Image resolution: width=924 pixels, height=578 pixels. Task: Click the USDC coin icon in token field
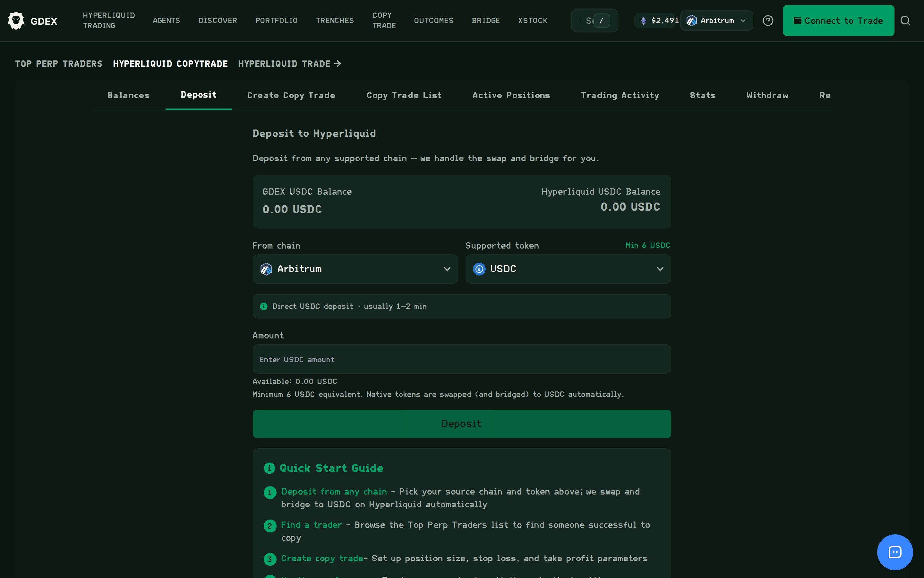pos(479,269)
